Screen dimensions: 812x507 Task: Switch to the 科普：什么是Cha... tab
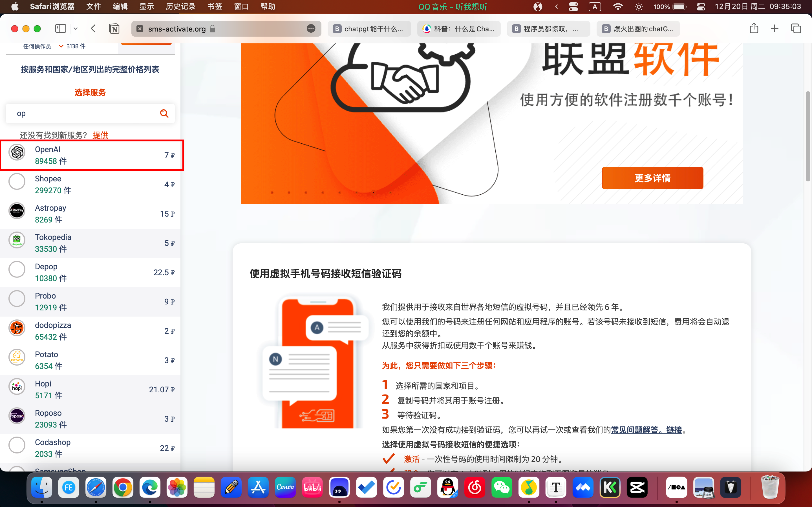point(459,29)
